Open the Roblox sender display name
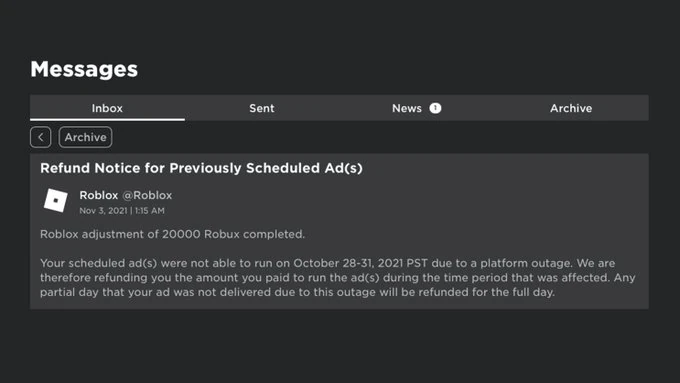 [99, 195]
